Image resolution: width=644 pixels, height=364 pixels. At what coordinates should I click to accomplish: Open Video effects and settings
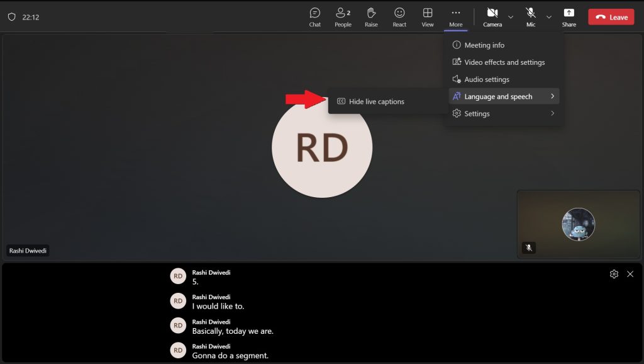(504, 62)
